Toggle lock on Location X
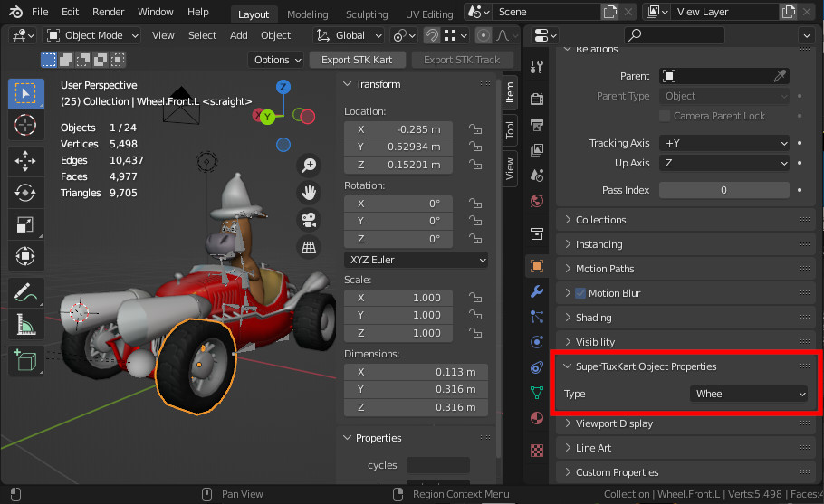The width and height of the screenshot is (824, 504). [x=475, y=129]
